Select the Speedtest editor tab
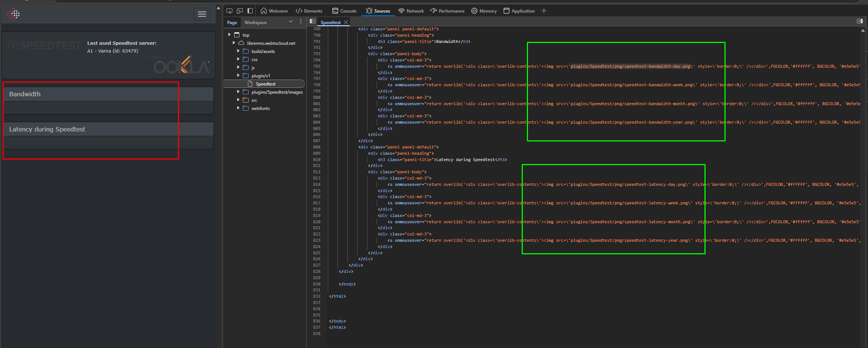Image resolution: width=868 pixels, height=348 pixels. click(330, 22)
